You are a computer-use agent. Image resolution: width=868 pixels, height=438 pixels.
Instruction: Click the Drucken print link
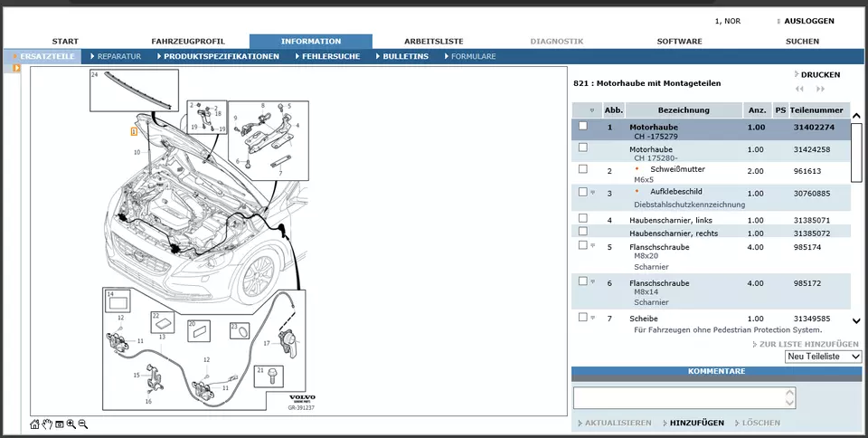click(x=819, y=74)
